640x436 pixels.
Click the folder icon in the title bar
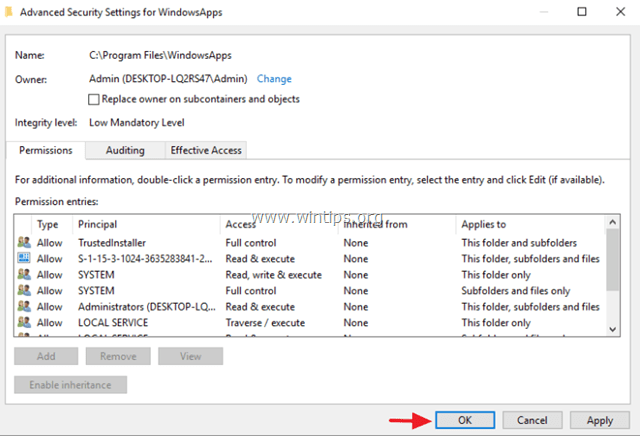pyautogui.click(x=9, y=12)
